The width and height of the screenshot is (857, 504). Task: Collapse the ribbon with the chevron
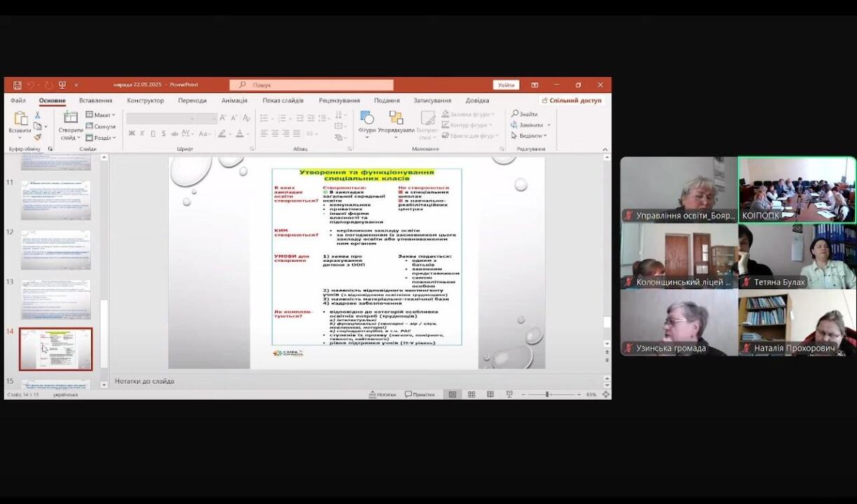click(x=605, y=148)
